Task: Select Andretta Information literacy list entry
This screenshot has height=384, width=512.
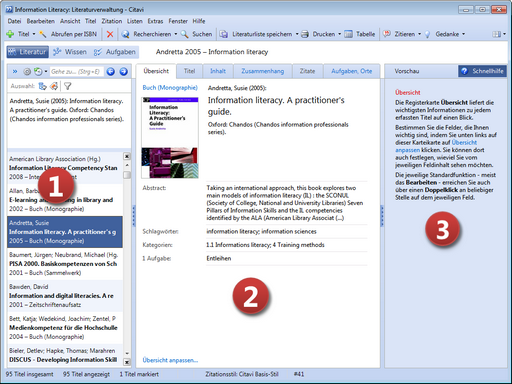Action: [x=65, y=232]
